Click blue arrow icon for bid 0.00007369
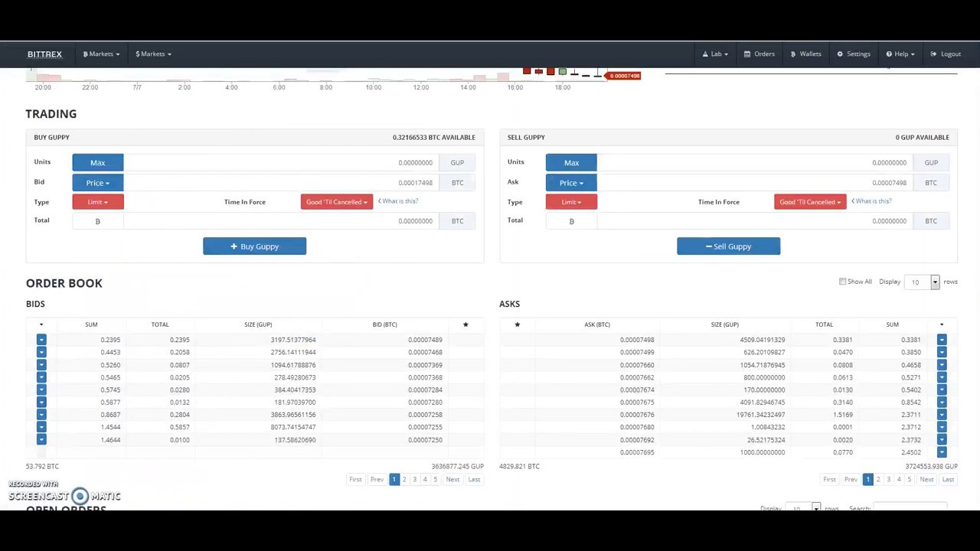The height and width of the screenshot is (551, 980). click(41, 365)
